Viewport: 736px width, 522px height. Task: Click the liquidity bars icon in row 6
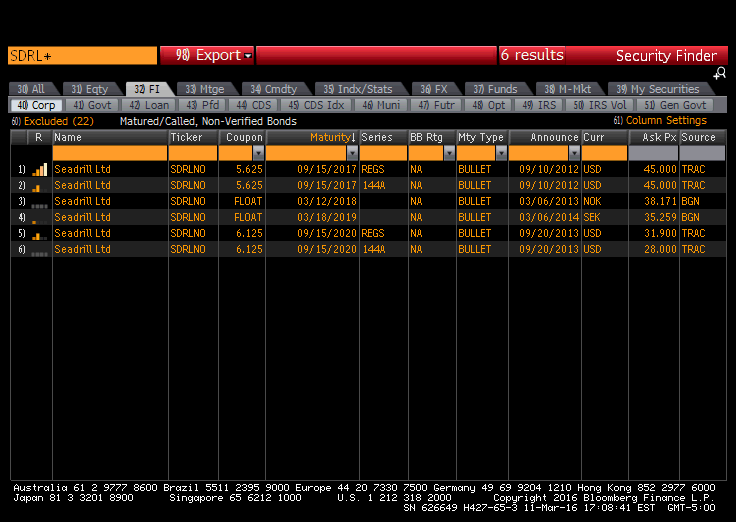pos(39,253)
